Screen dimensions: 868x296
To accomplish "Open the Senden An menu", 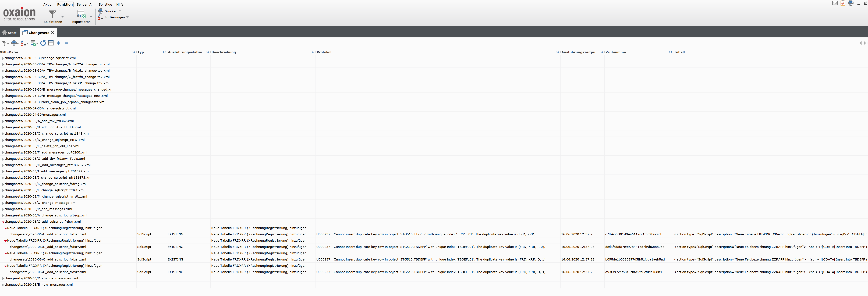I will [85, 4].
